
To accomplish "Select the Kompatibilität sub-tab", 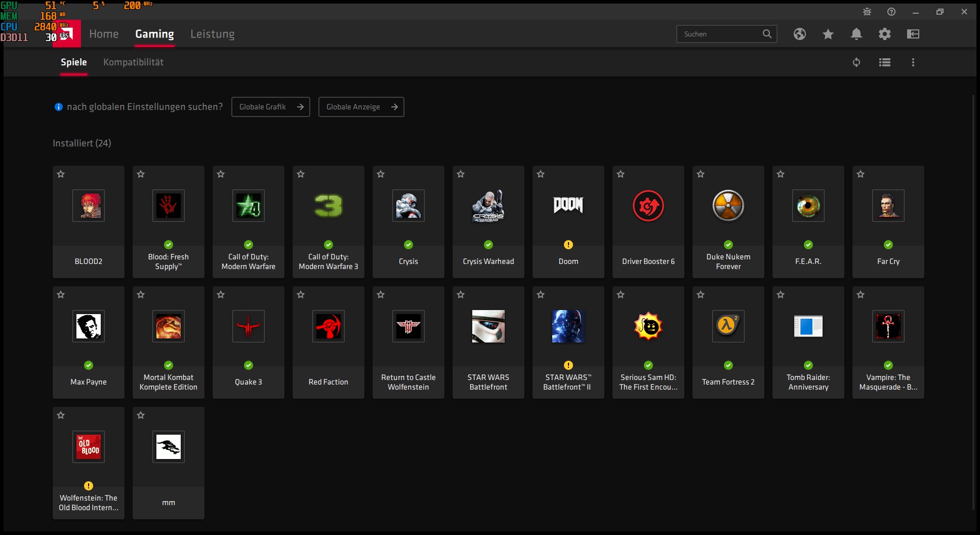I will pos(133,62).
